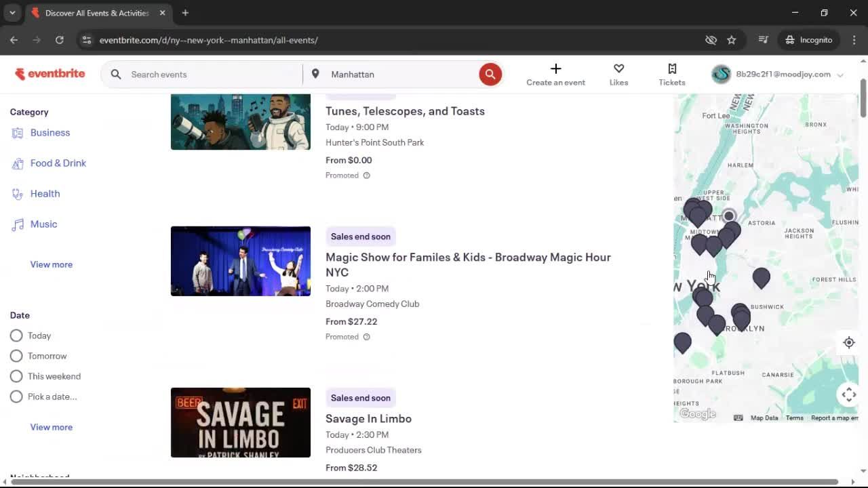Open Chrome menu three dots
The height and width of the screenshot is (488, 868).
pyautogui.click(x=854, y=40)
